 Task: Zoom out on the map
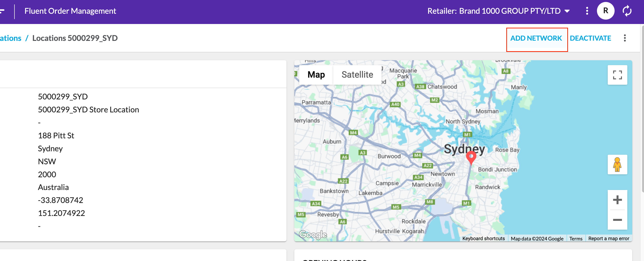(x=617, y=220)
